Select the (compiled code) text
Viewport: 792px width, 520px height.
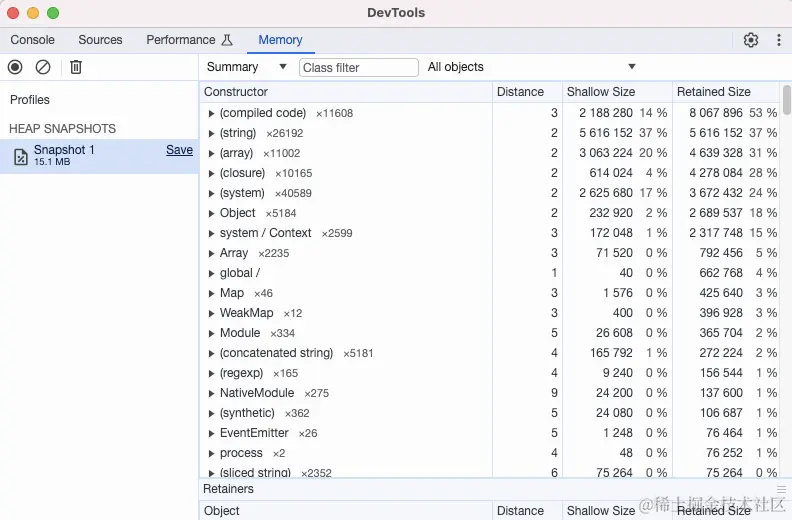pyautogui.click(x=263, y=113)
